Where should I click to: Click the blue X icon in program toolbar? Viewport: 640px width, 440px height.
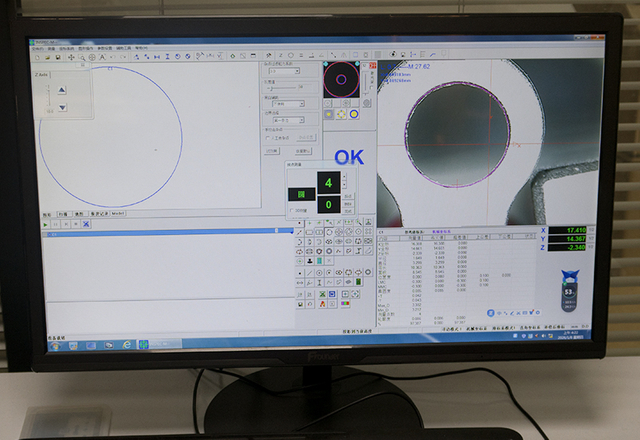86,224
